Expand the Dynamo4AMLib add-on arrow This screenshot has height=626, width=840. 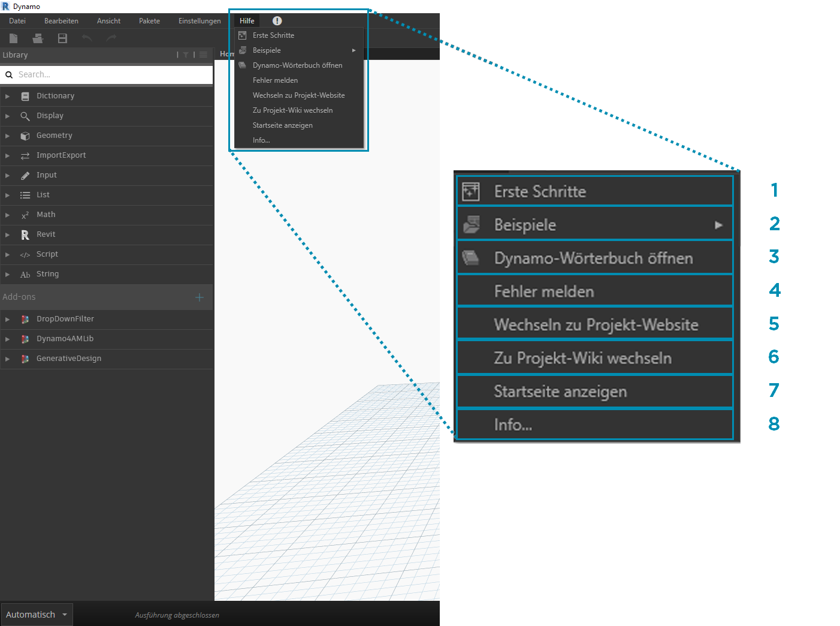7,339
